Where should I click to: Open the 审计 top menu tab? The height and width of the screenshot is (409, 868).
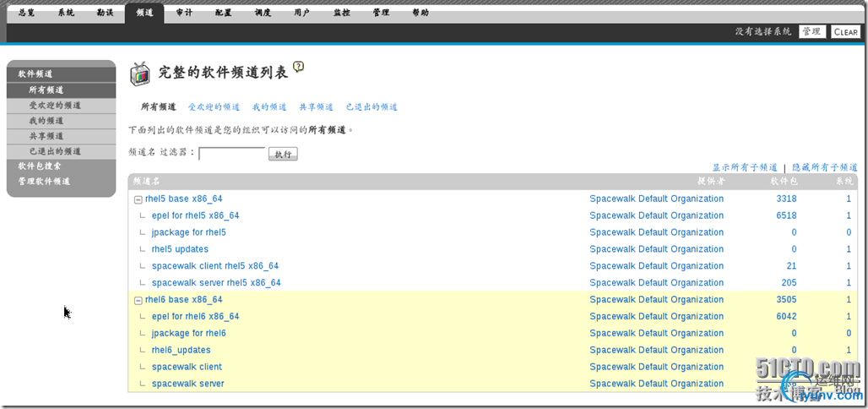click(184, 13)
